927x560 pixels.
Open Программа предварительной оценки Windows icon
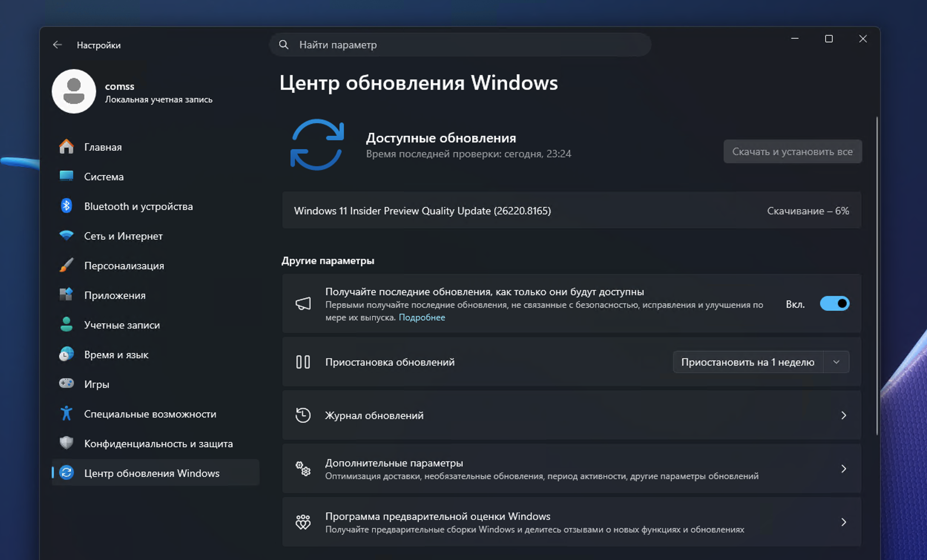(303, 522)
